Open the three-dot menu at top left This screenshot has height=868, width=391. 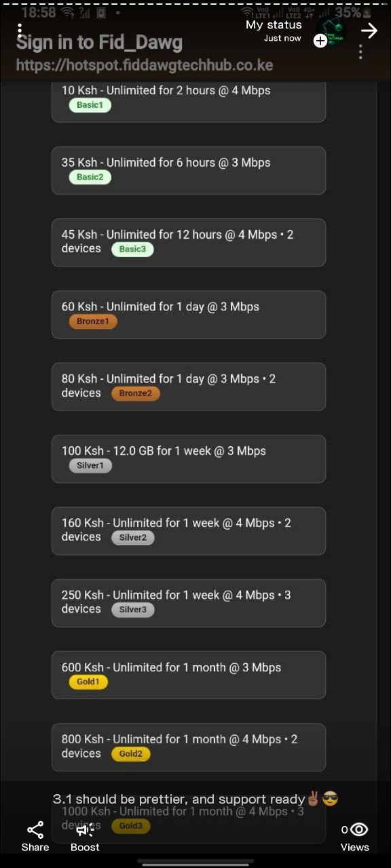coord(20,31)
